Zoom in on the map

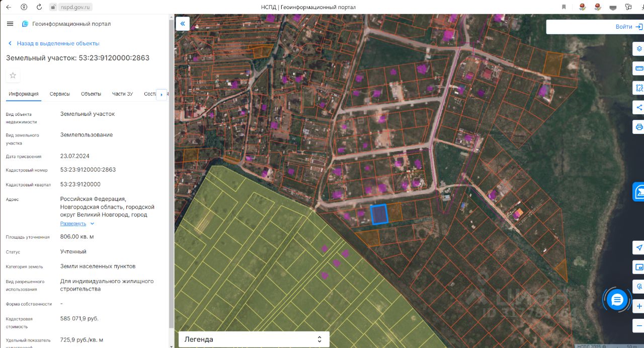pyautogui.click(x=639, y=306)
